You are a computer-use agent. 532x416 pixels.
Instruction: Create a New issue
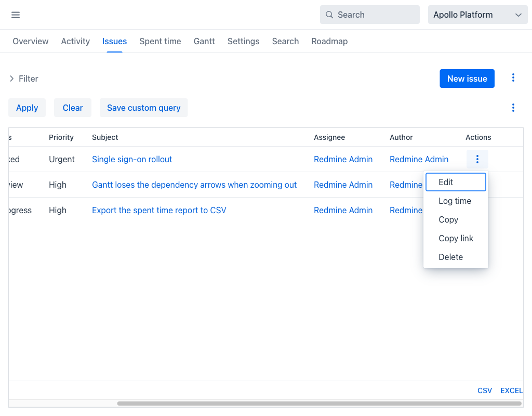point(467,79)
